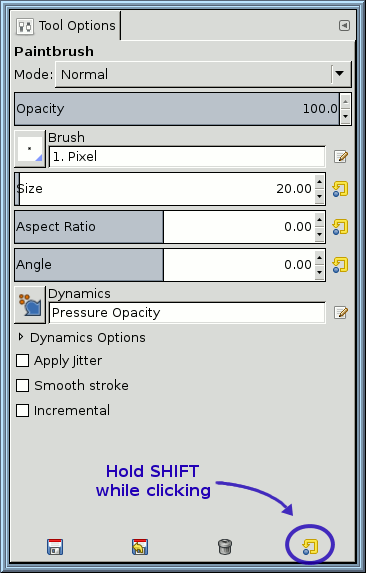Image resolution: width=366 pixels, height=573 pixels.
Task: Switch to the Tool Options tab
Action: coord(66,26)
